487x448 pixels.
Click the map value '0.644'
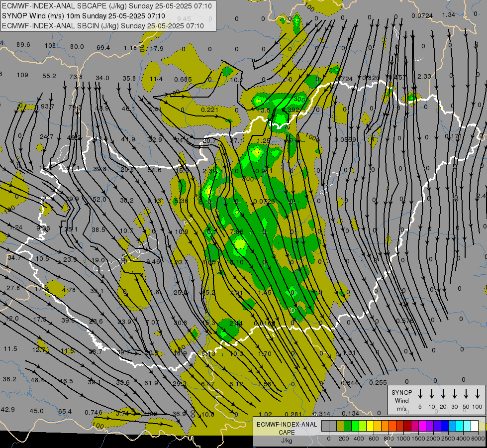(x=349, y=383)
